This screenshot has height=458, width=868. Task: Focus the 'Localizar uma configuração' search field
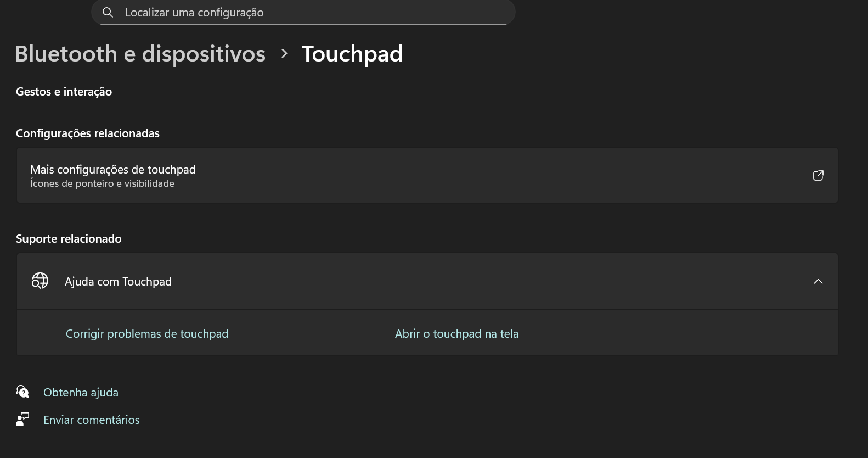click(x=303, y=12)
